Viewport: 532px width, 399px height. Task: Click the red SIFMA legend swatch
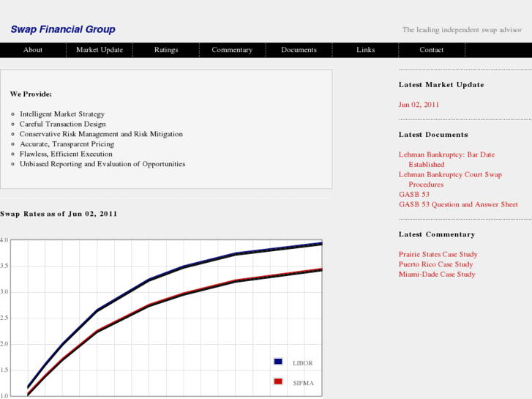[278, 381]
